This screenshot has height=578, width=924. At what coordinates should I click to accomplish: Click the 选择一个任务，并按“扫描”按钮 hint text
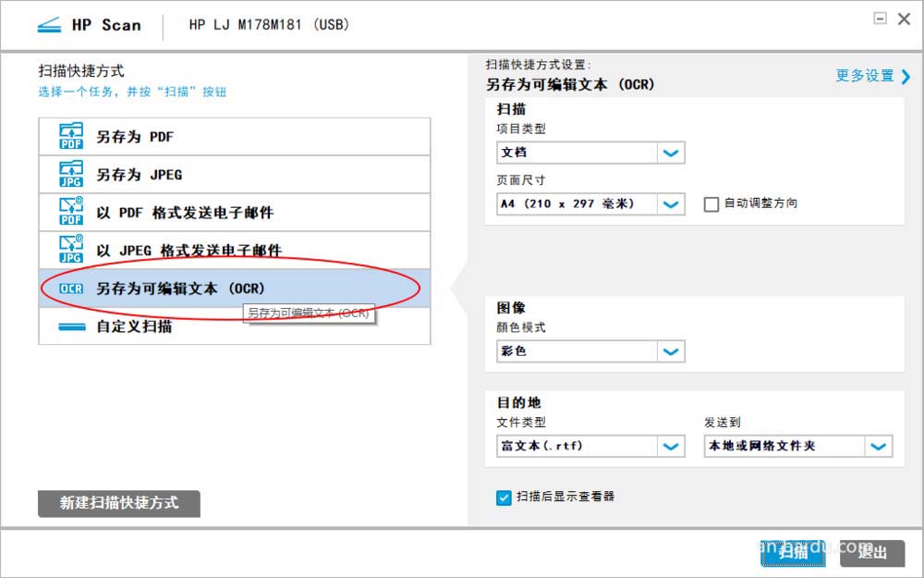click(x=132, y=92)
